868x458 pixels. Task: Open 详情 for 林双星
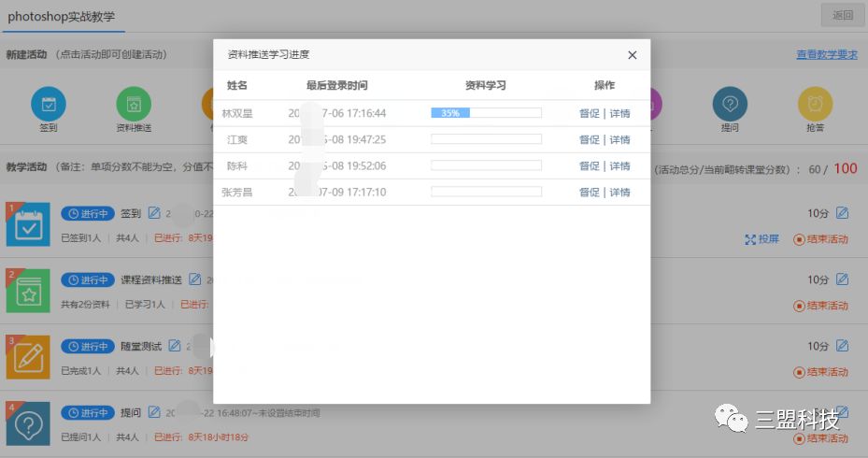(x=619, y=113)
